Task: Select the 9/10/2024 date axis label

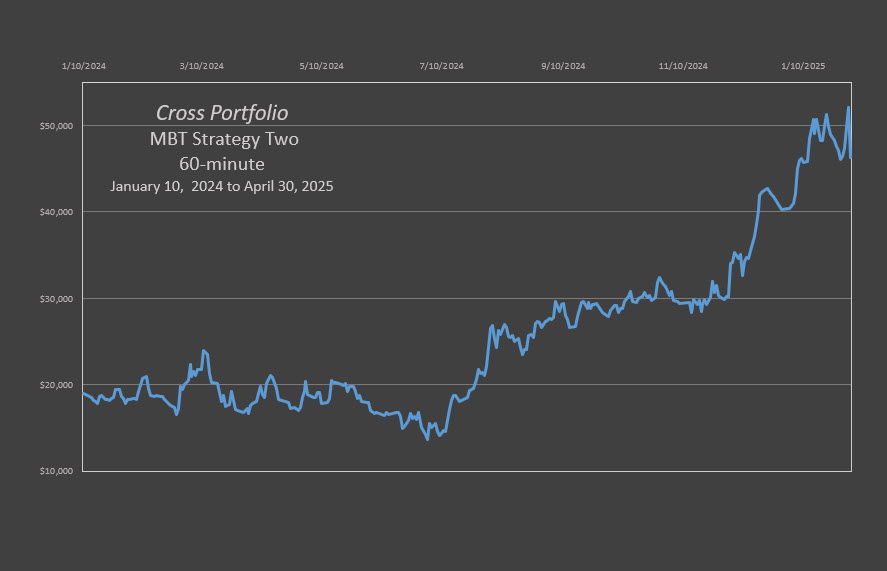Action: point(563,66)
